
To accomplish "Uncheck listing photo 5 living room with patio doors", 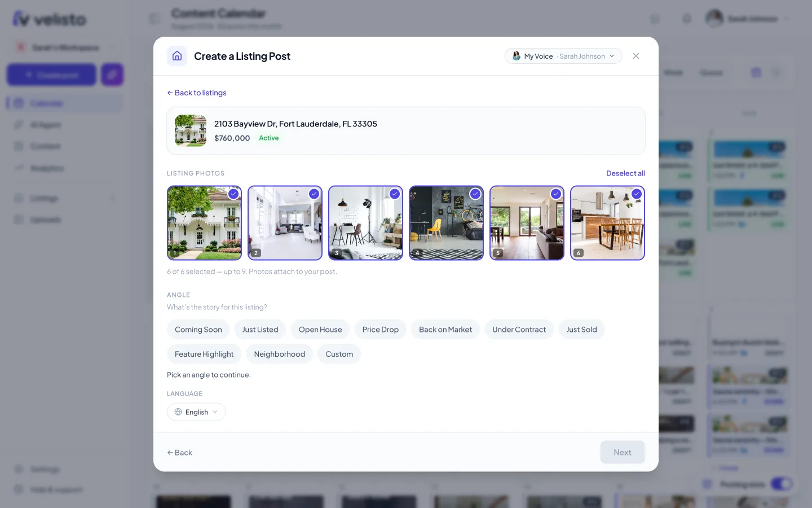I will 556,194.
